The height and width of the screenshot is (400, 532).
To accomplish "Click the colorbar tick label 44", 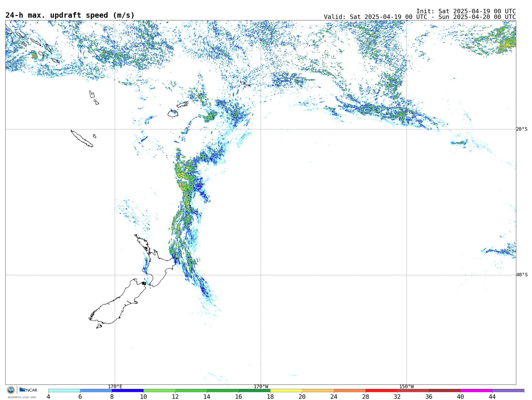I will pyautogui.click(x=492, y=397).
